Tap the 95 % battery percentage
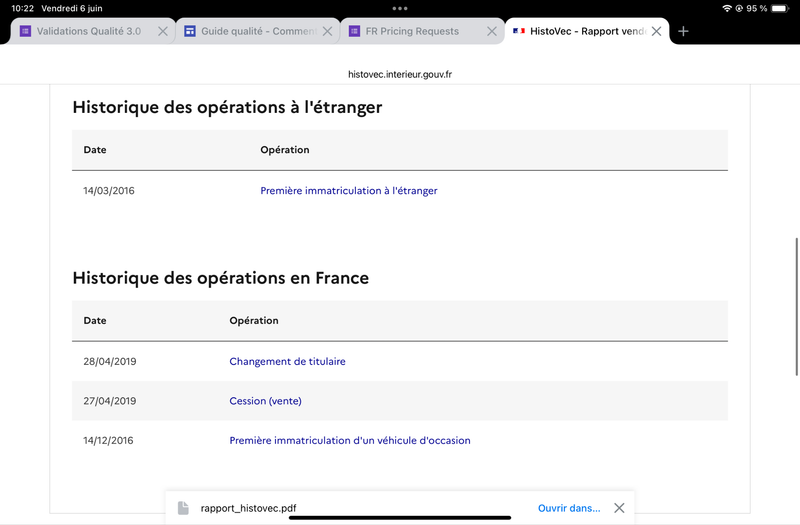 [757, 8]
